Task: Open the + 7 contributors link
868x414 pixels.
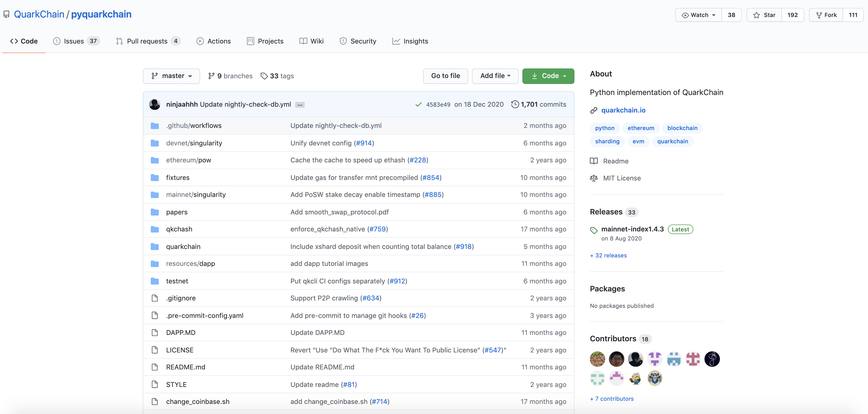Action: point(612,399)
